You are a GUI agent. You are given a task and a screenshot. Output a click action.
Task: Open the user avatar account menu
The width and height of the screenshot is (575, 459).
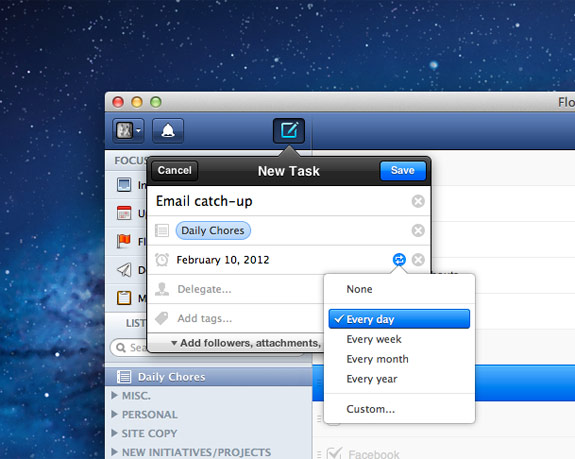(128, 131)
